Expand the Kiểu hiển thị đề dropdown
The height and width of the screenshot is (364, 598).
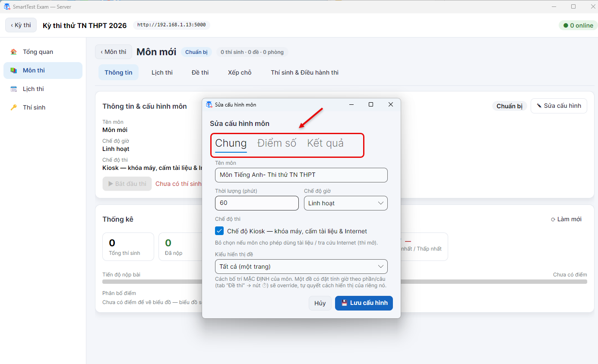point(301,267)
